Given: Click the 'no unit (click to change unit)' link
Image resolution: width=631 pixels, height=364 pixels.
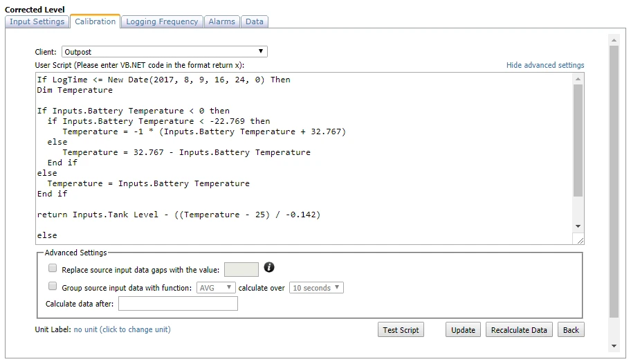Looking at the screenshot, I should 122,329.
